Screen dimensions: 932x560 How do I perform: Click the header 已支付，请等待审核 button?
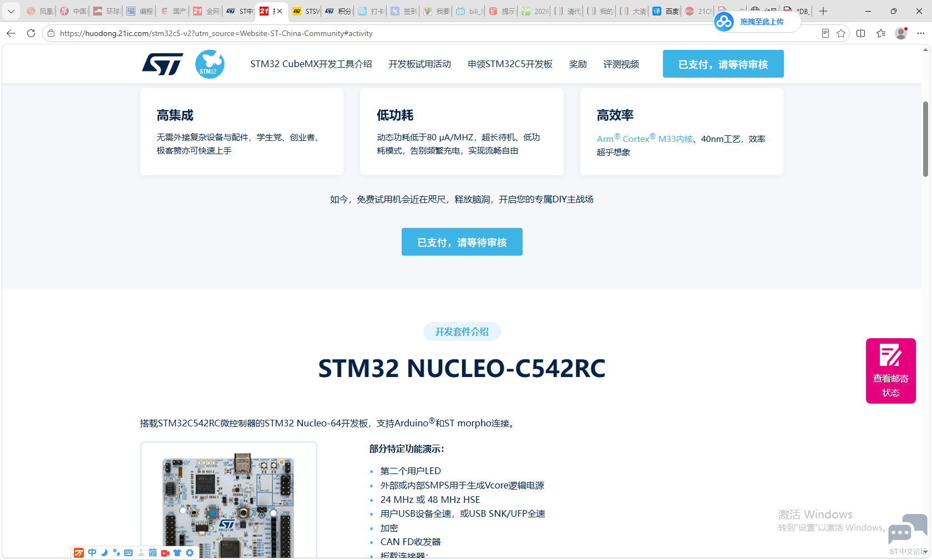click(x=723, y=64)
